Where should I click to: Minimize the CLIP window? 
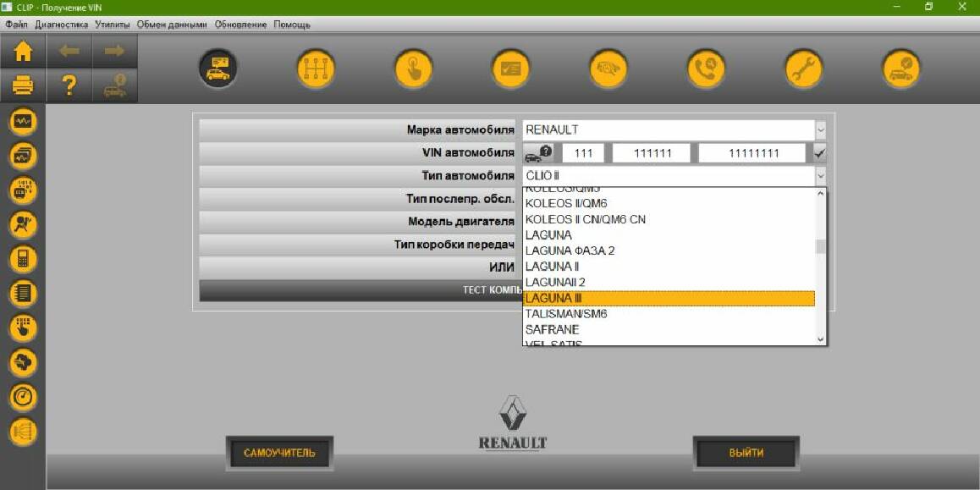(x=898, y=7)
